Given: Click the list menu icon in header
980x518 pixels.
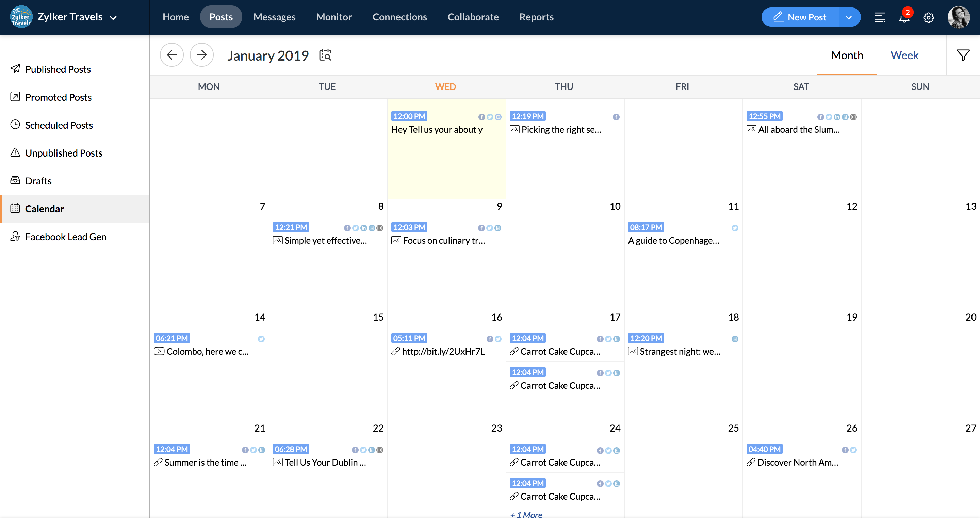Looking at the screenshot, I should pyautogui.click(x=880, y=17).
